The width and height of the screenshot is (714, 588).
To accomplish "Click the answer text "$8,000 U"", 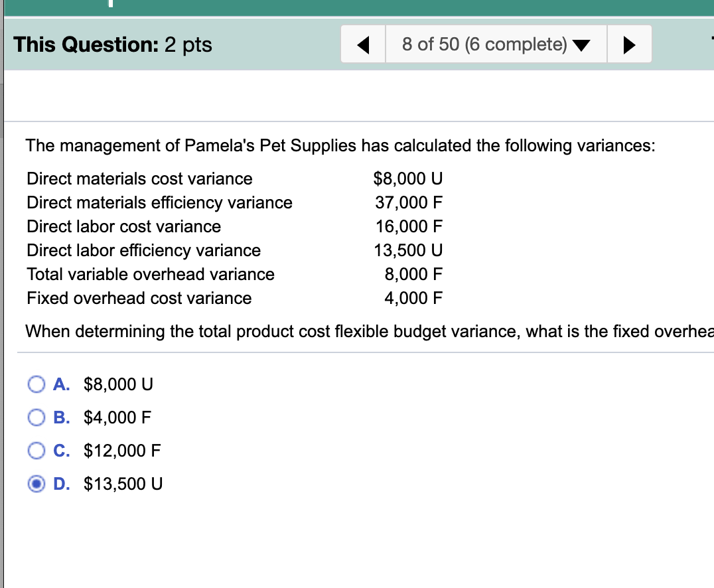I will pos(117,384).
